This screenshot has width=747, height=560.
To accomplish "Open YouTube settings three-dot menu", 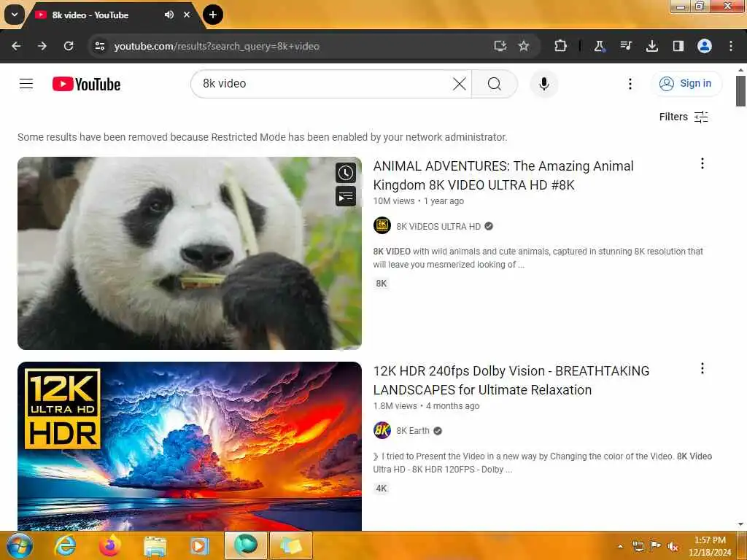I will tap(630, 84).
